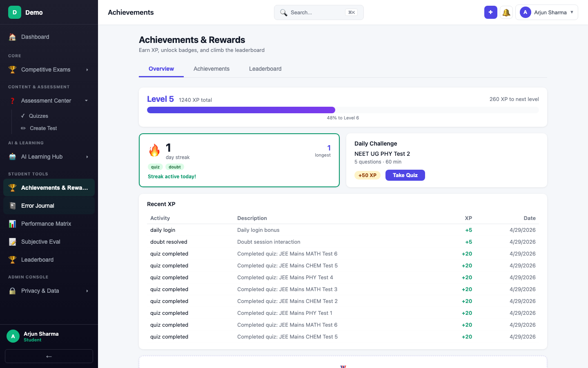Click the Level 5 XP progress bar
Image resolution: width=588 pixels, height=368 pixels.
click(x=343, y=110)
